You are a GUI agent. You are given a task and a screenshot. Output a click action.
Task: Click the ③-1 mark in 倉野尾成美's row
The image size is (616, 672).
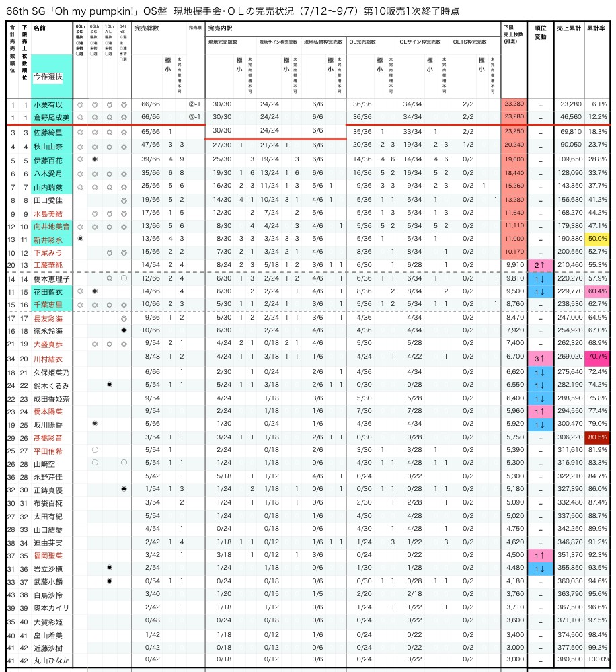pos(194,117)
